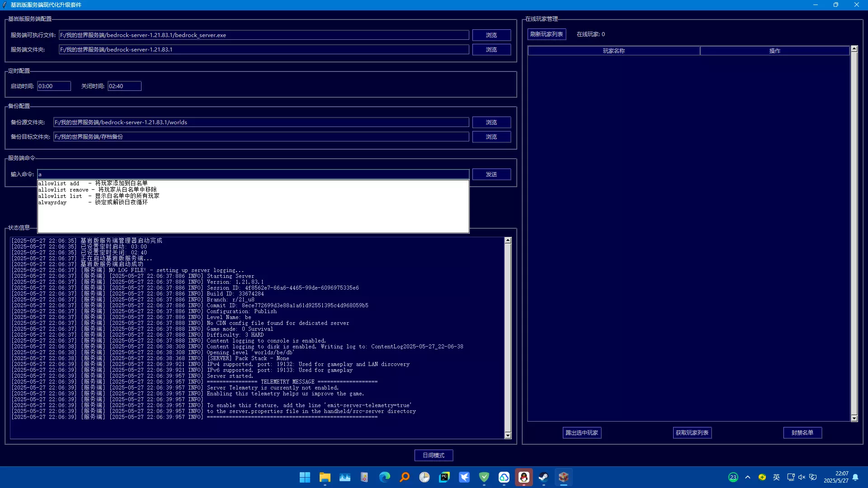Launch Microsoft Edge from the taskbar

(384, 477)
